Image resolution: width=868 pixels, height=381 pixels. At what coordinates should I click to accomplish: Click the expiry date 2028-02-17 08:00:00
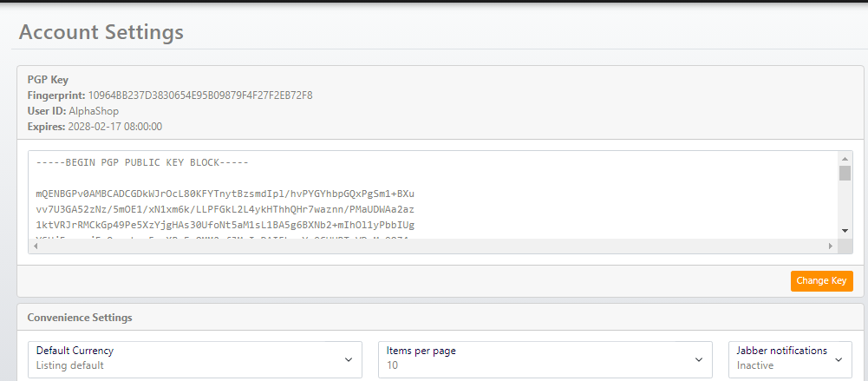[x=115, y=127]
